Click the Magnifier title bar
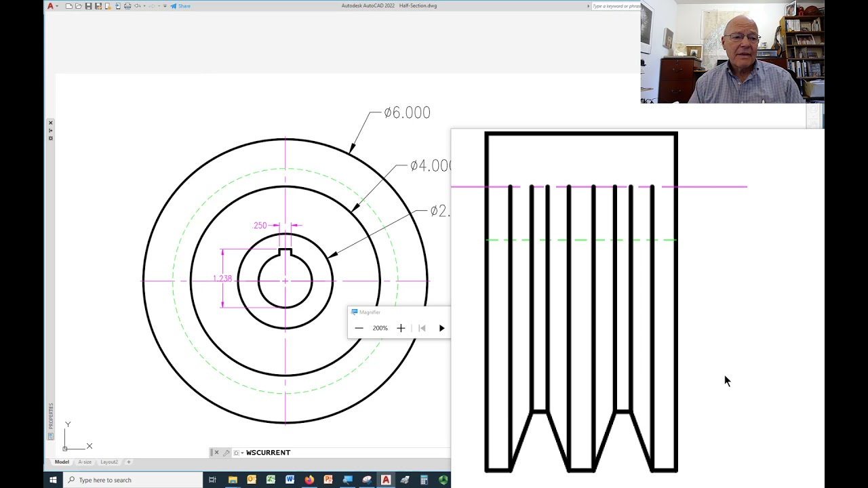The image size is (868, 488). pyautogui.click(x=399, y=312)
